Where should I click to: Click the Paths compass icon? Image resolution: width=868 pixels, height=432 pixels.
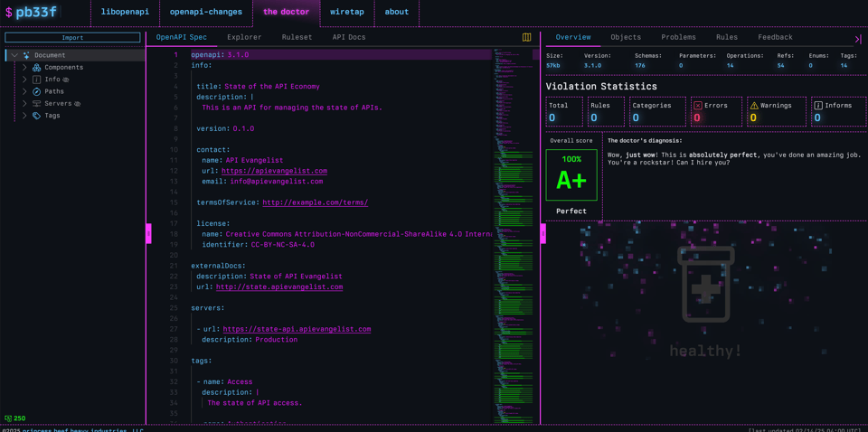coord(37,91)
